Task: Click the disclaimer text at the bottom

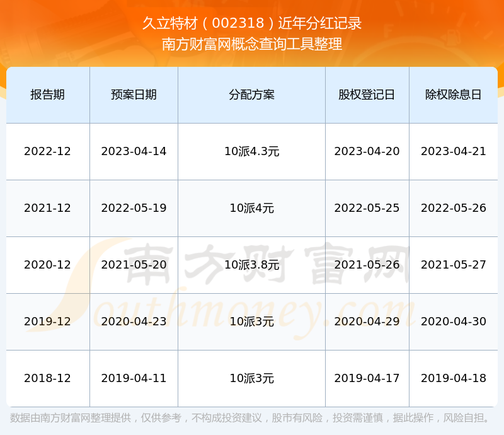Action: pos(249,418)
